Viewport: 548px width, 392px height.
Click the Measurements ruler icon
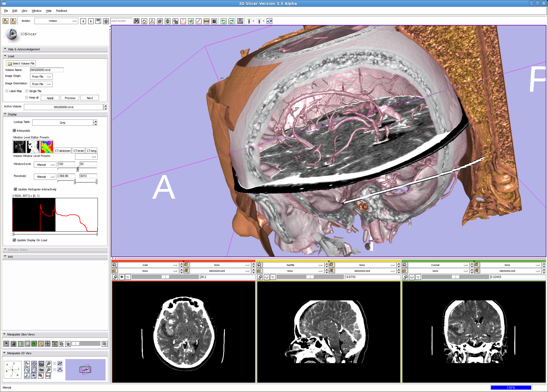(206, 21)
